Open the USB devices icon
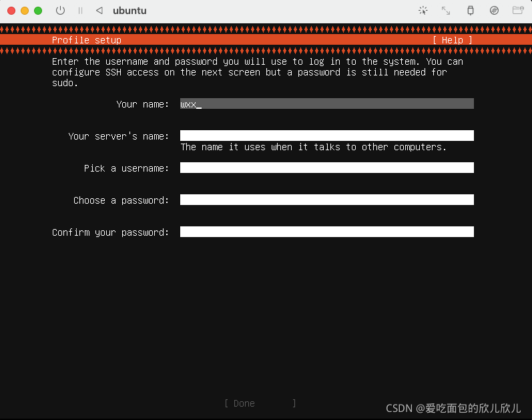532x420 pixels. pyautogui.click(x=470, y=11)
